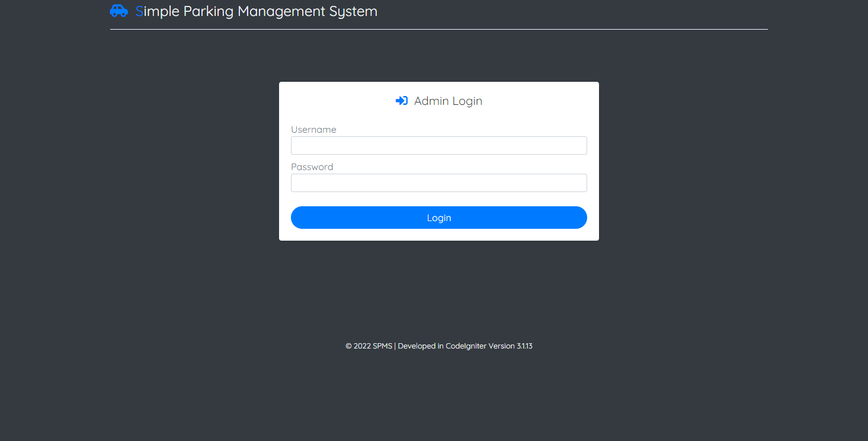Click the Admin Login heading text
This screenshot has width=868, height=441.
point(448,101)
